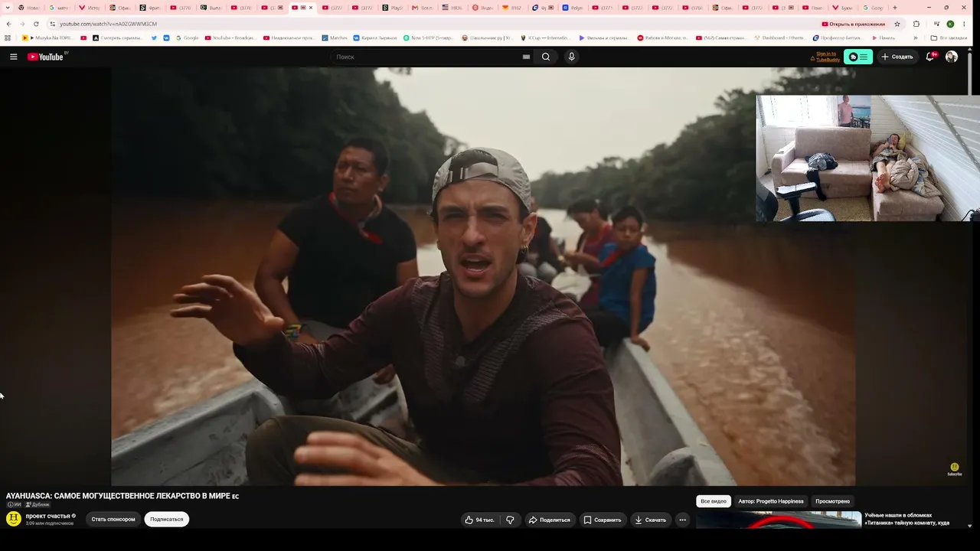980x551 pixels.
Task: Click the page vertical scrollbar down arrow
Action: click(971, 526)
